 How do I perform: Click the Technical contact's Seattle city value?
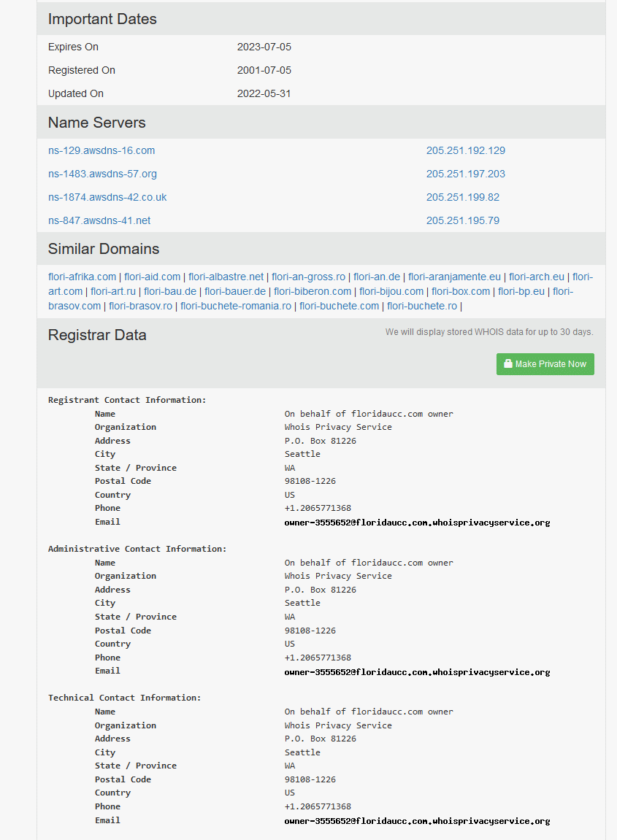[302, 752]
